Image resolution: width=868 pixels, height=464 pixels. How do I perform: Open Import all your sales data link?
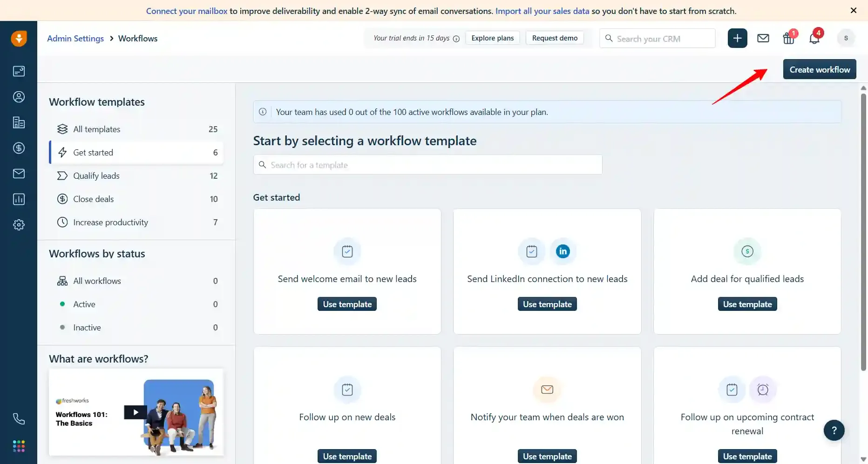pos(542,11)
